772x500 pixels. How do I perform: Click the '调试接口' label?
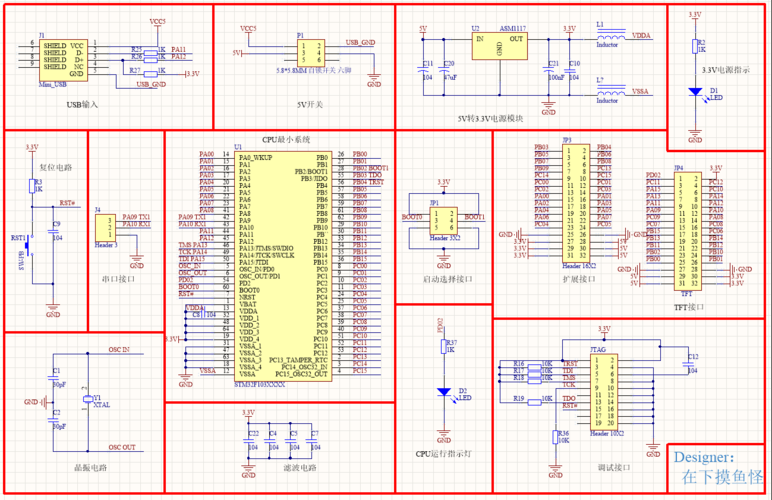(614, 468)
